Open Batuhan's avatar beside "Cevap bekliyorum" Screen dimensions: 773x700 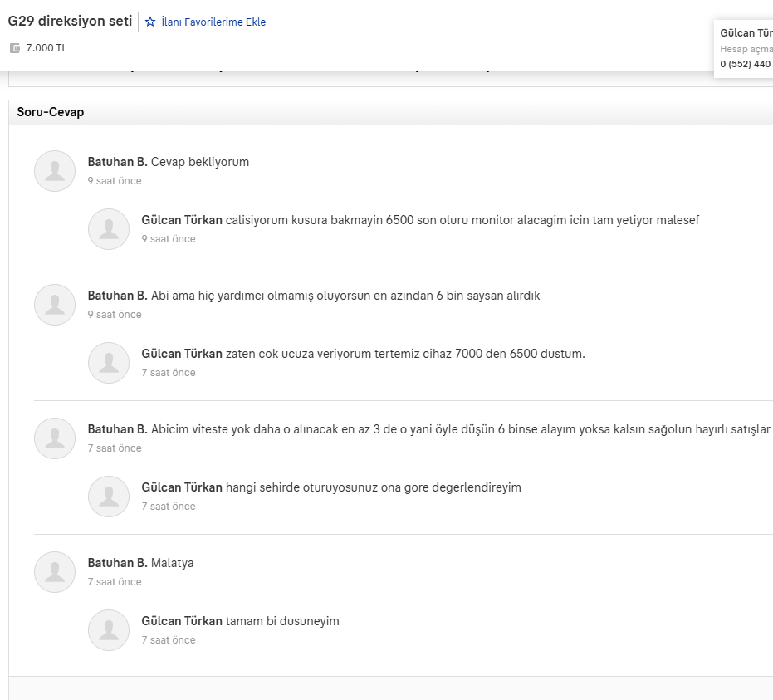pyautogui.click(x=55, y=171)
